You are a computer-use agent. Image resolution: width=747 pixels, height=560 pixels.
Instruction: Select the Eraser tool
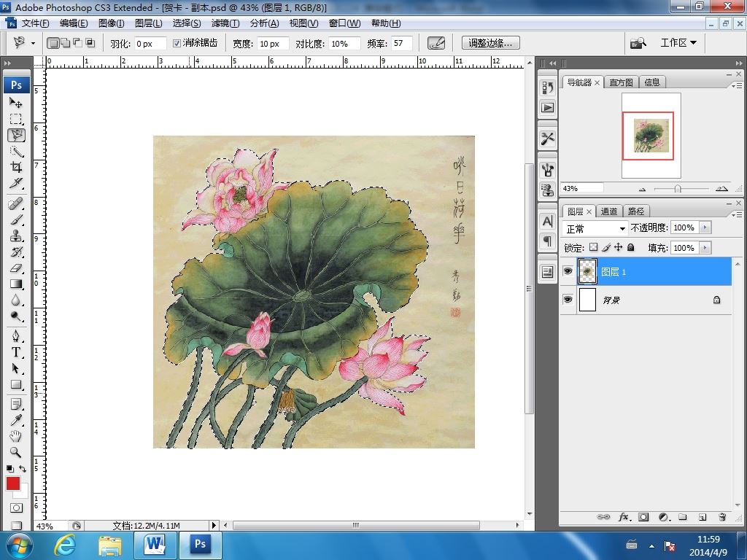(x=16, y=268)
